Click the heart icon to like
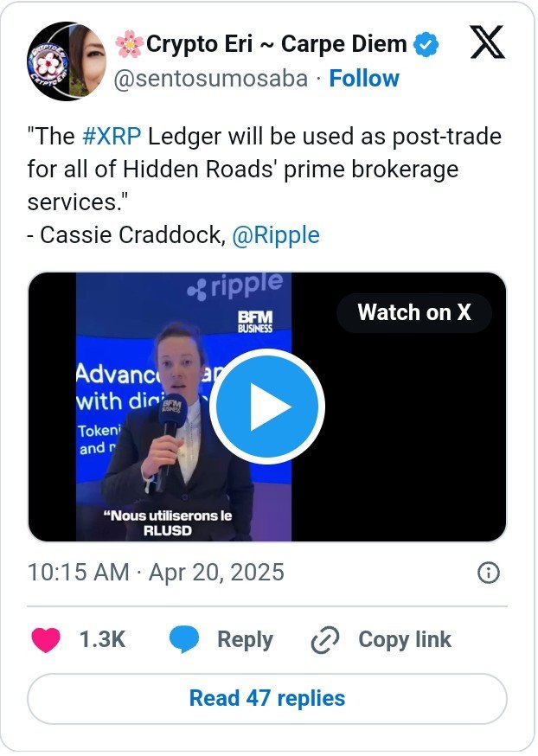 pos(44,640)
